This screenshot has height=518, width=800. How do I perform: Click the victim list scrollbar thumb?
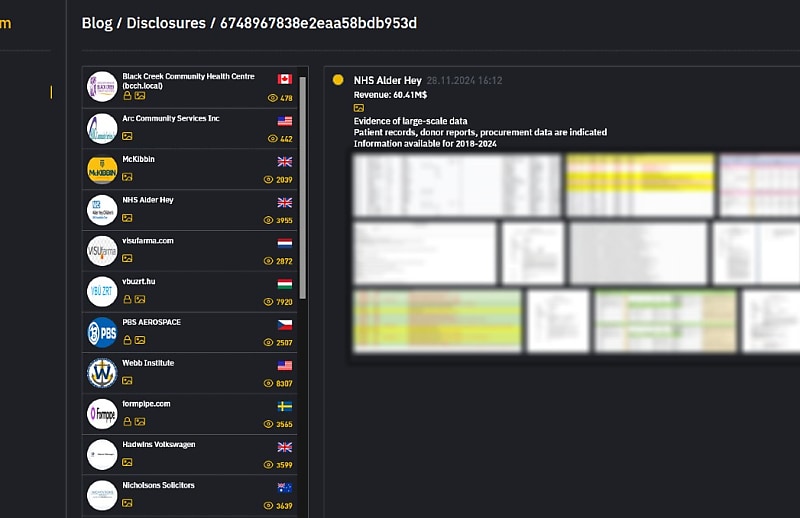(x=303, y=188)
